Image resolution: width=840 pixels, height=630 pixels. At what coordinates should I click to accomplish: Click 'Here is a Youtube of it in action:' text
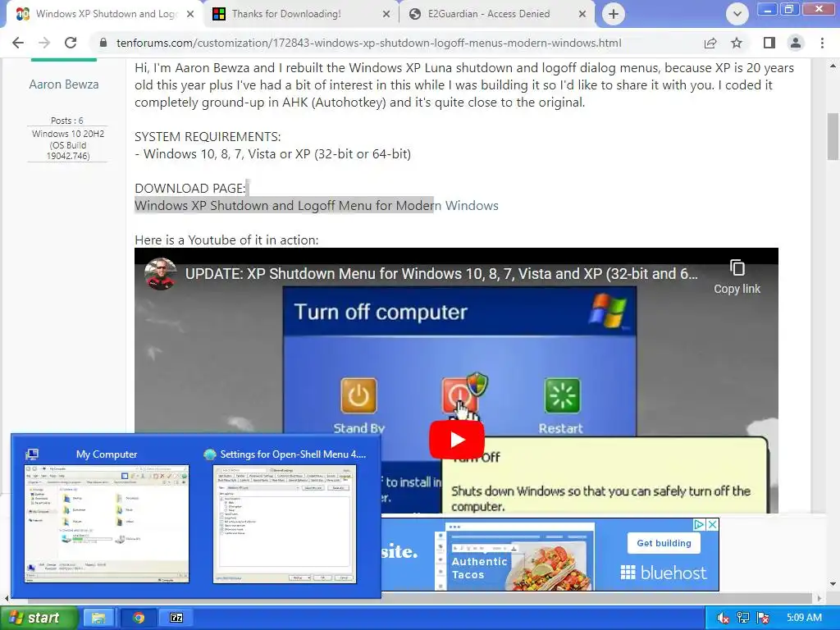point(226,240)
